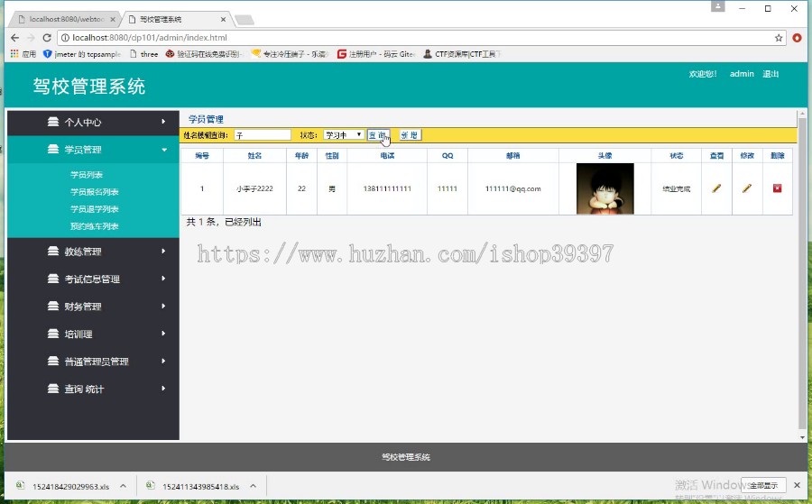Switch to the localhost:8080/webtoc tab
This screenshot has height=504, width=812.
point(65,19)
